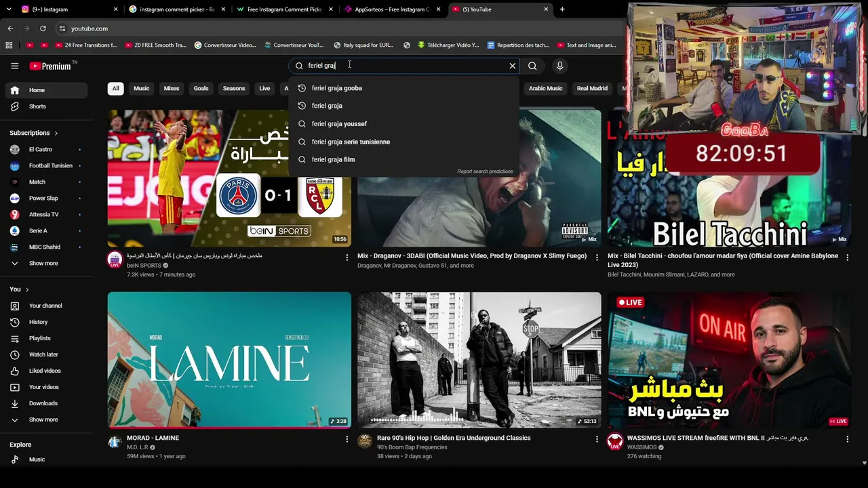Open options for WASSIMOS live stream

pyautogui.click(x=847, y=439)
